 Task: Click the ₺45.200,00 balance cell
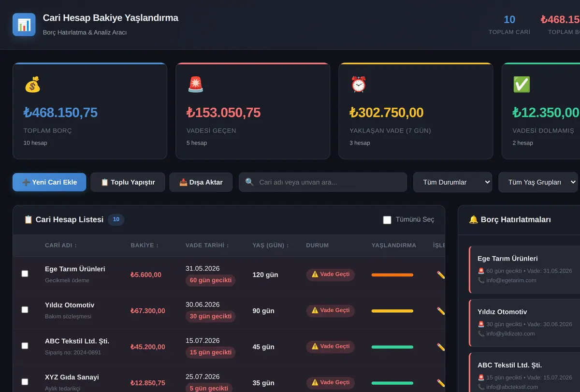pyautogui.click(x=148, y=347)
